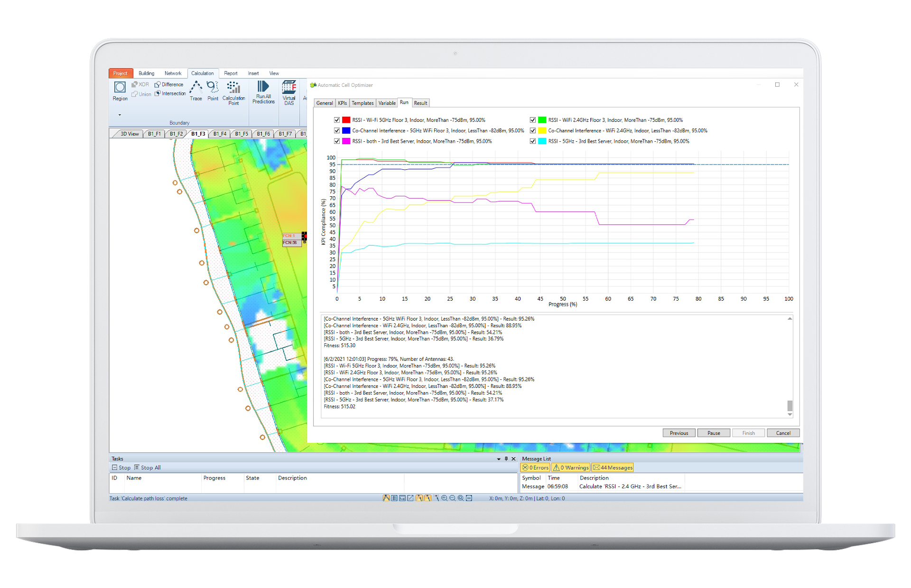
Task: Open the optimizer General tab
Action: pyautogui.click(x=325, y=103)
